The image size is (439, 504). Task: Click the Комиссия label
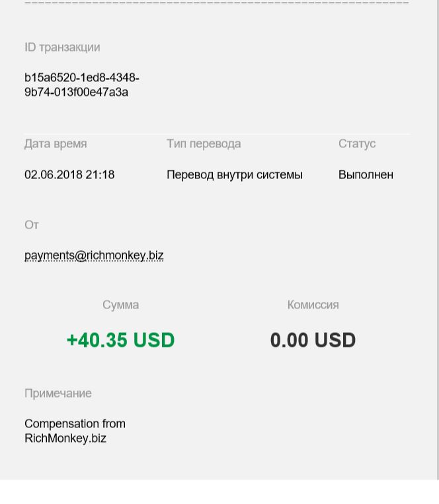(x=313, y=305)
